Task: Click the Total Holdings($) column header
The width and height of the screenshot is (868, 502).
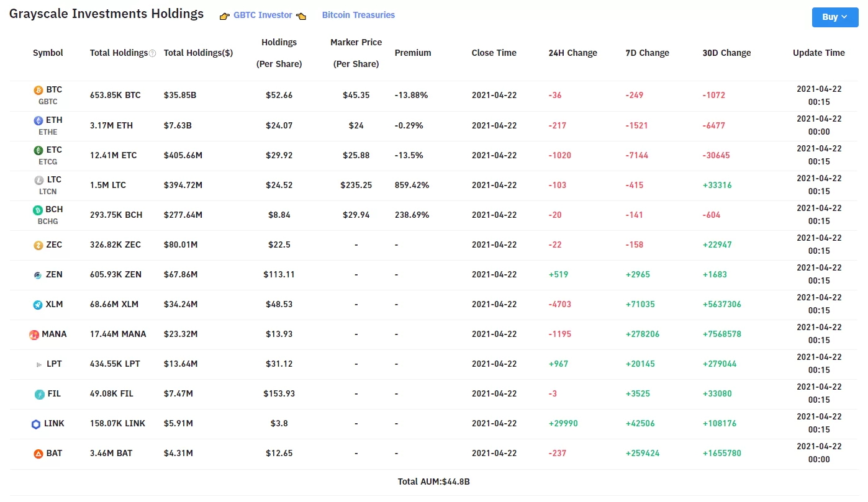Action: (x=198, y=53)
